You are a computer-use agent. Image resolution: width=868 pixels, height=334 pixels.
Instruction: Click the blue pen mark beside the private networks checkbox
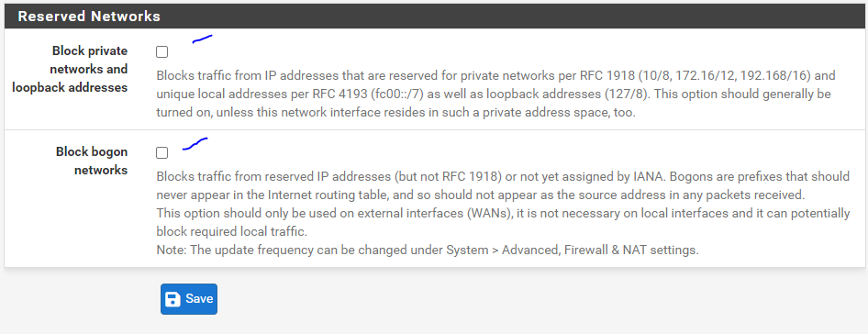[x=202, y=39]
